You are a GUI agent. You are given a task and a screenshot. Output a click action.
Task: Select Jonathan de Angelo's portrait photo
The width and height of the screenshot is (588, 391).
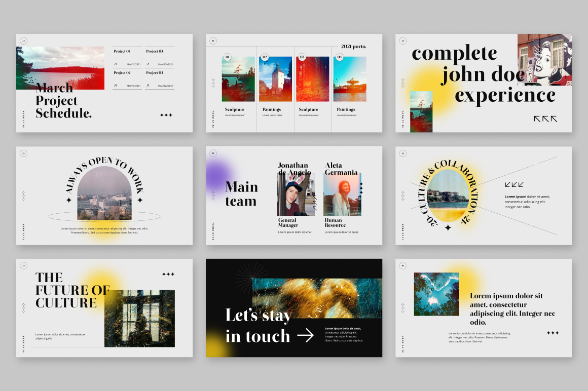click(x=296, y=194)
